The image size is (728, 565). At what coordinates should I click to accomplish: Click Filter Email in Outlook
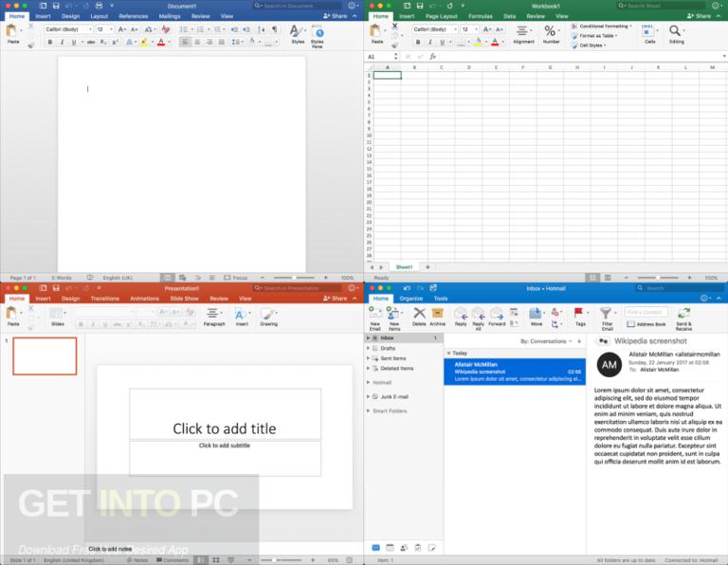click(607, 319)
